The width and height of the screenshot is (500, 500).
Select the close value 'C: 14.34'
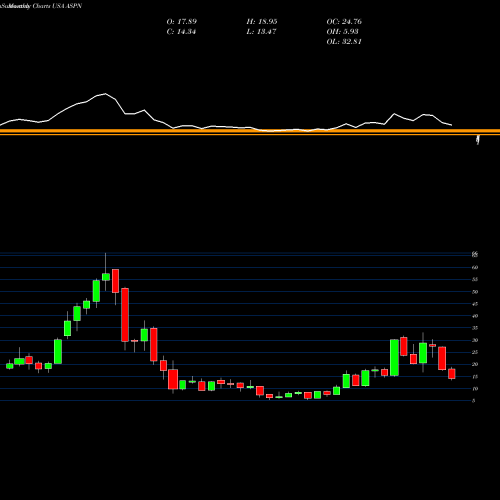click(x=181, y=31)
